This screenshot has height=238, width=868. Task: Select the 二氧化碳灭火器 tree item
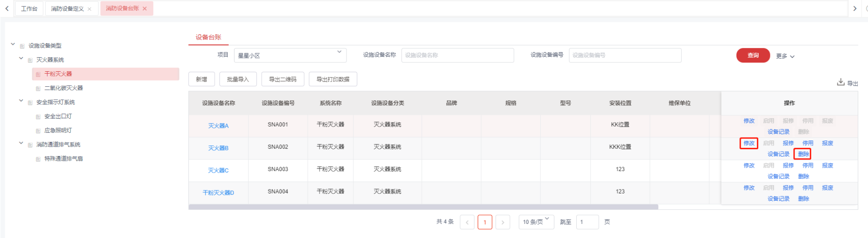(x=64, y=88)
